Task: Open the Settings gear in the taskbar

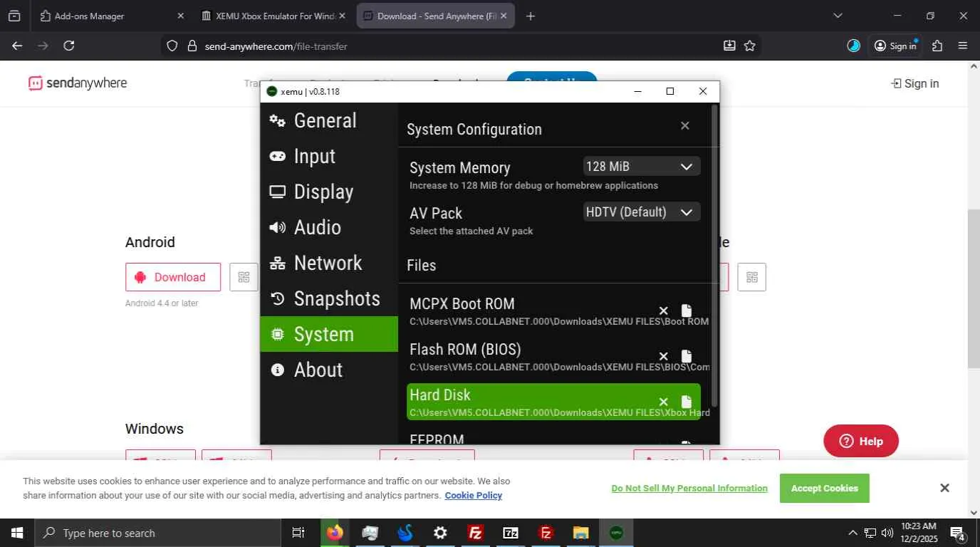Action: pos(440,533)
